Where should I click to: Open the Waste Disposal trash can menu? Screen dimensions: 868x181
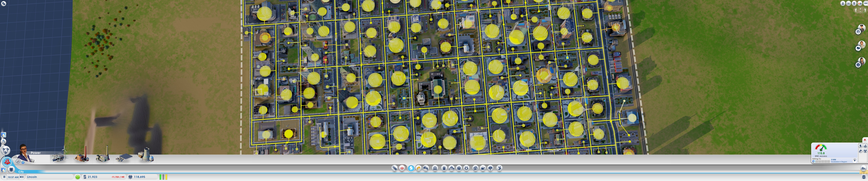[444, 168]
